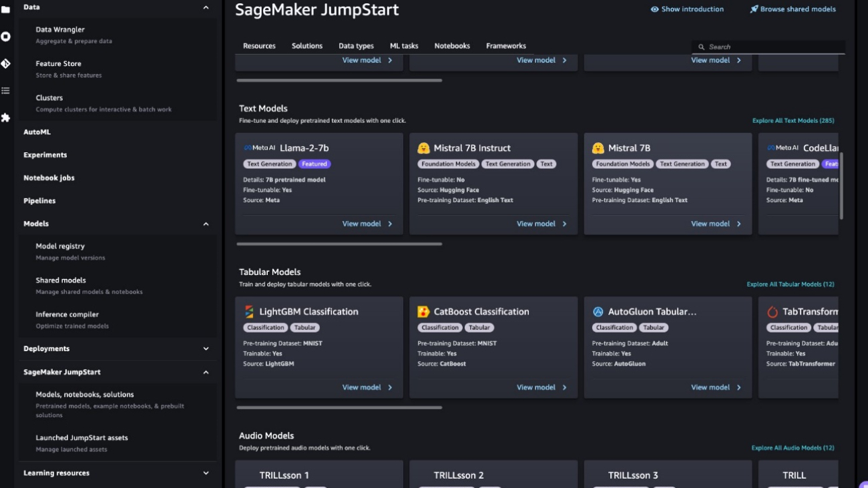Viewport: 868px width, 488px height.
Task: Click the vertical page scrollbar thumb
Action: [841, 186]
